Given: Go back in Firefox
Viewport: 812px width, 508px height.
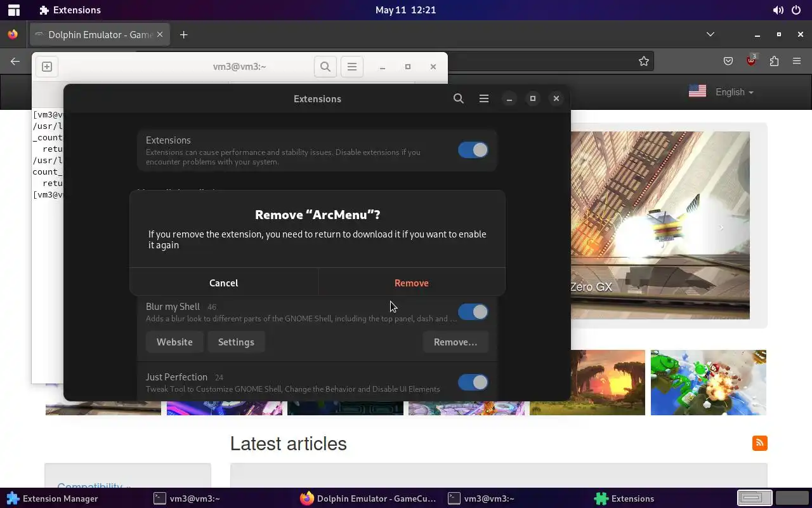Looking at the screenshot, I should click(x=15, y=61).
